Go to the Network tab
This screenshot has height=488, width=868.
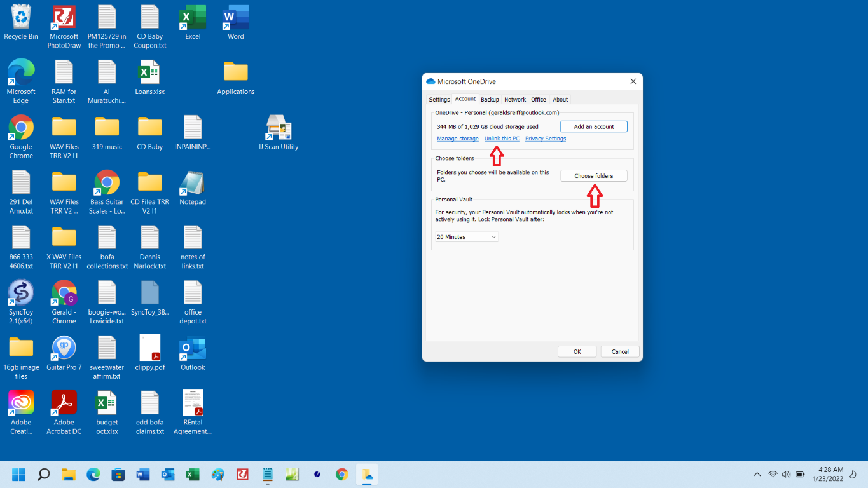pos(515,100)
